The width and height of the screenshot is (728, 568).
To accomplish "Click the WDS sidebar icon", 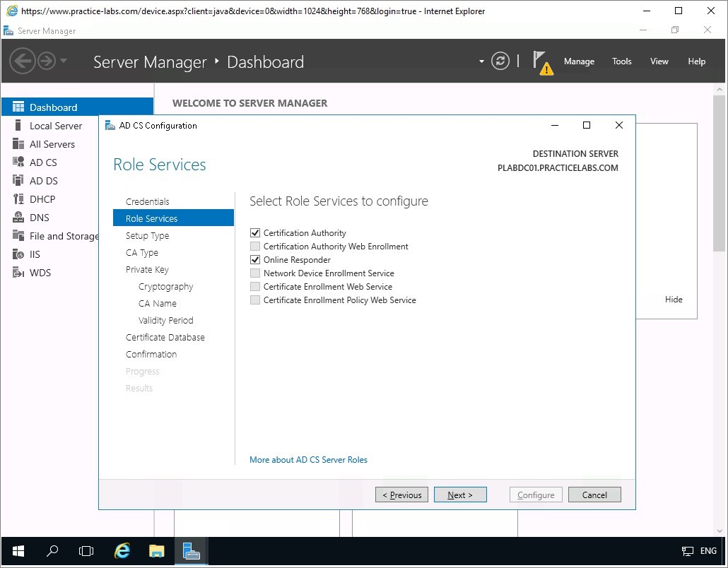I will [18, 273].
